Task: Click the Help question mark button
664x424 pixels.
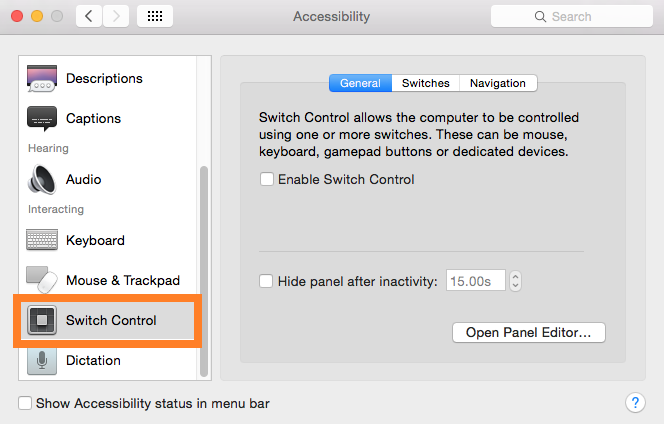Action: click(635, 403)
